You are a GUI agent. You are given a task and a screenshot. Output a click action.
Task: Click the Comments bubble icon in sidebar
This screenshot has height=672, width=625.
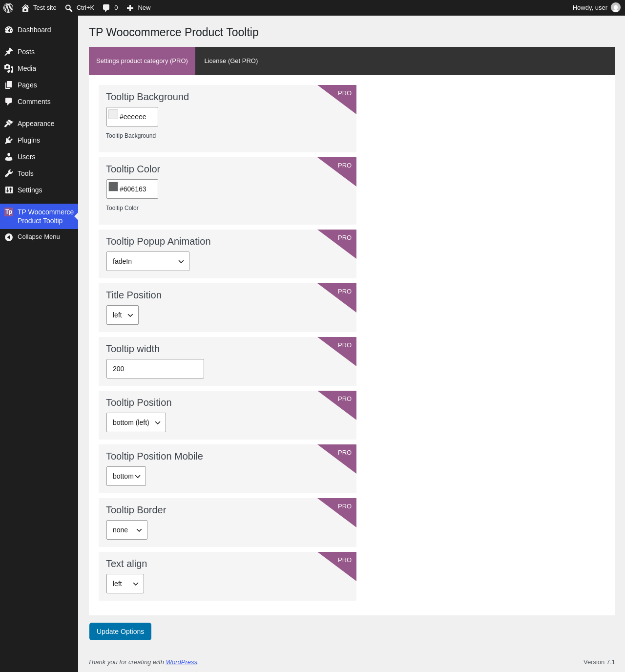tap(9, 102)
